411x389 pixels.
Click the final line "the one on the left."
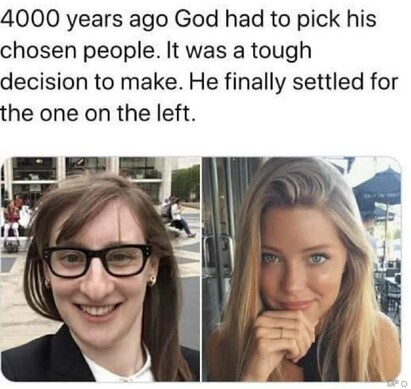(x=97, y=113)
